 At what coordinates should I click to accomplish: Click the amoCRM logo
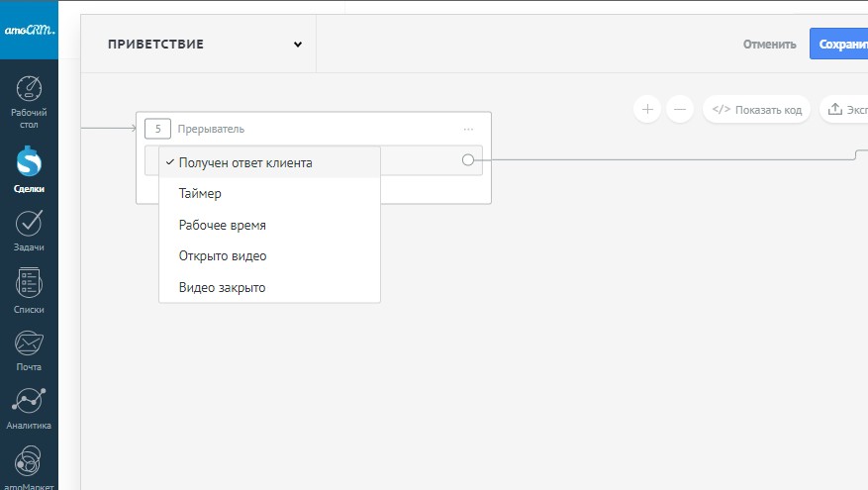[x=29, y=30]
